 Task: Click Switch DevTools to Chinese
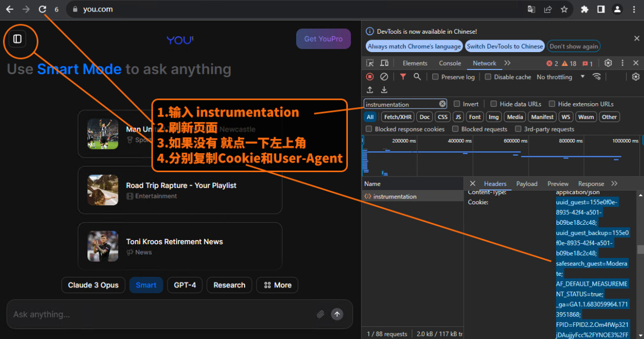[x=504, y=46]
